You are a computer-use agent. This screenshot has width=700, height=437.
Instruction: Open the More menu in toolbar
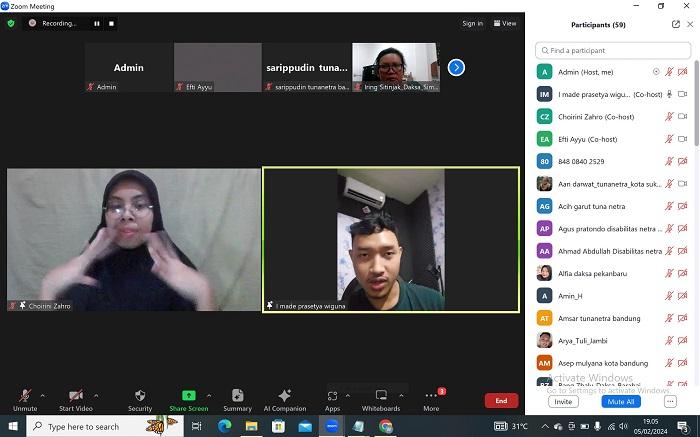[431, 396]
